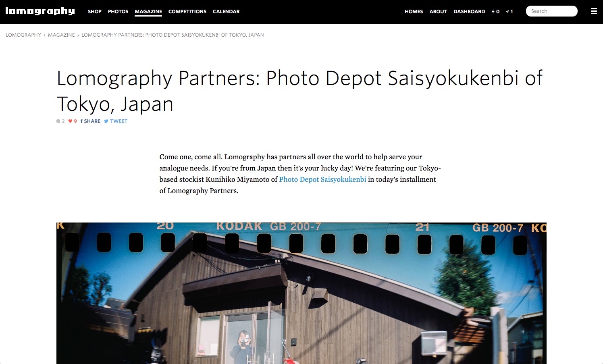Screen dimensions: 603x364
Task: Open the Homes link
Action: tap(414, 11)
